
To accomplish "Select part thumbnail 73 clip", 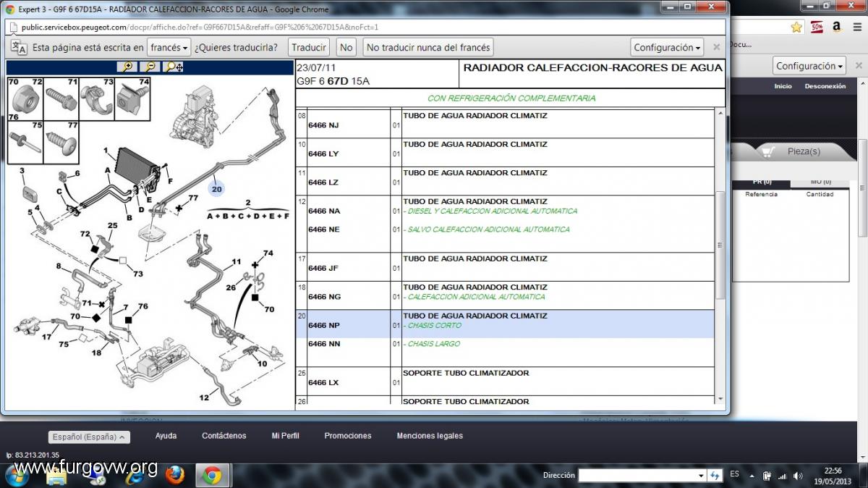I will (x=96, y=98).
